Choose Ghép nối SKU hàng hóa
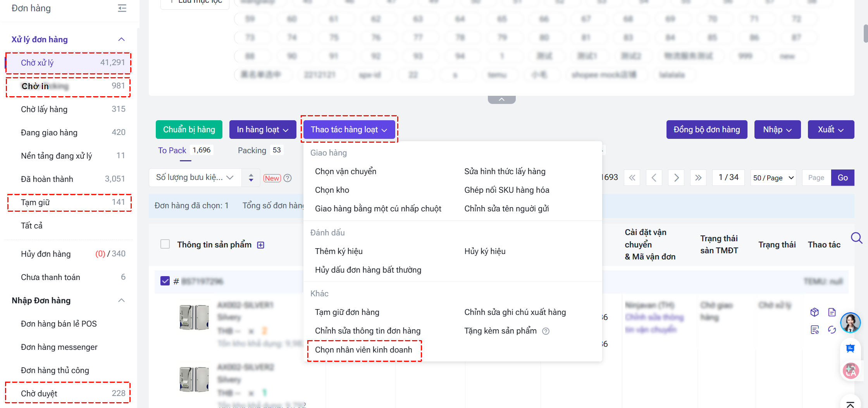Image resolution: width=868 pixels, height=408 pixels. pyautogui.click(x=507, y=190)
